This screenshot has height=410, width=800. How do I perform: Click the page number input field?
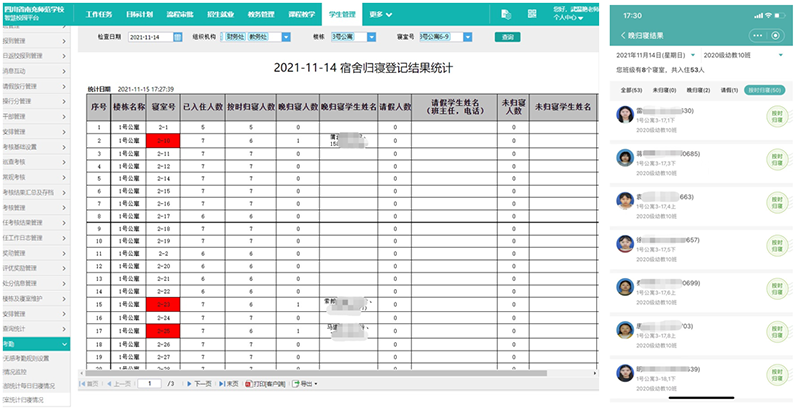[x=150, y=383]
